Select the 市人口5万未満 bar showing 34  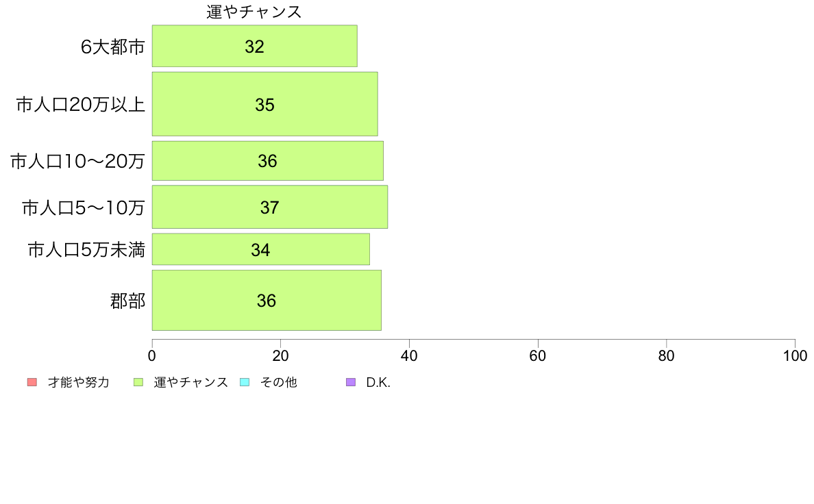(x=260, y=250)
